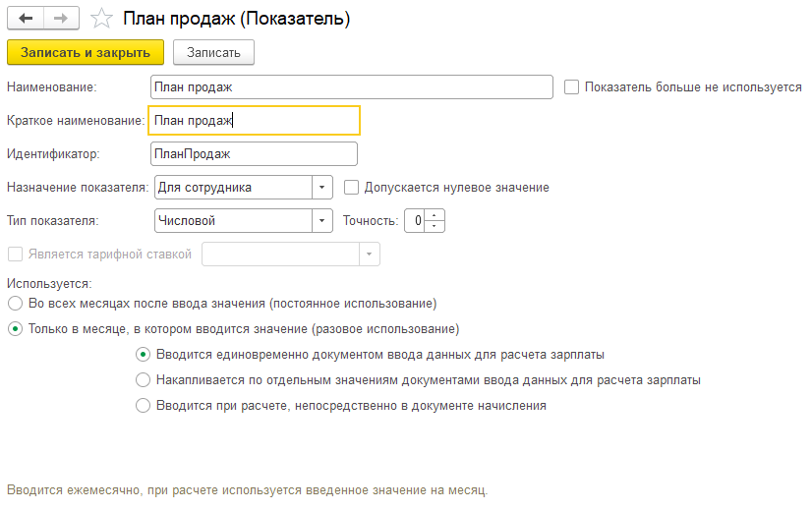Select 'Только в месяце' разовое использование option
The height and width of the screenshot is (511, 812).
(15, 329)
